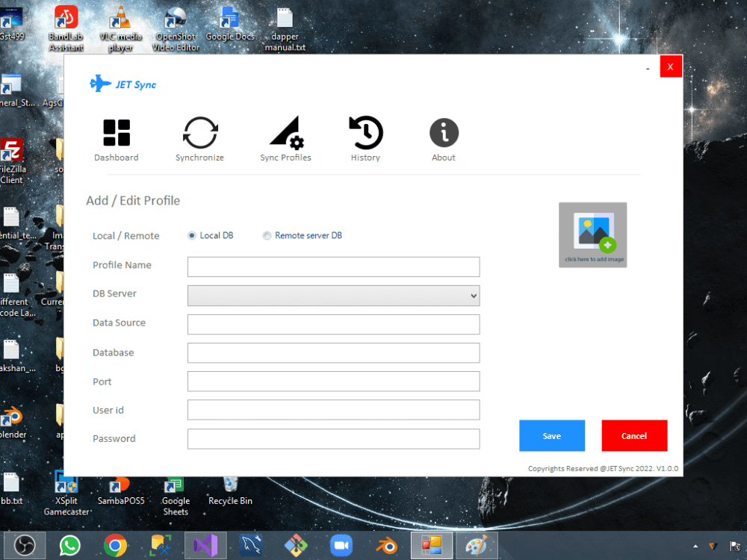
Task: Save the profile
Action: pos(552,436)
